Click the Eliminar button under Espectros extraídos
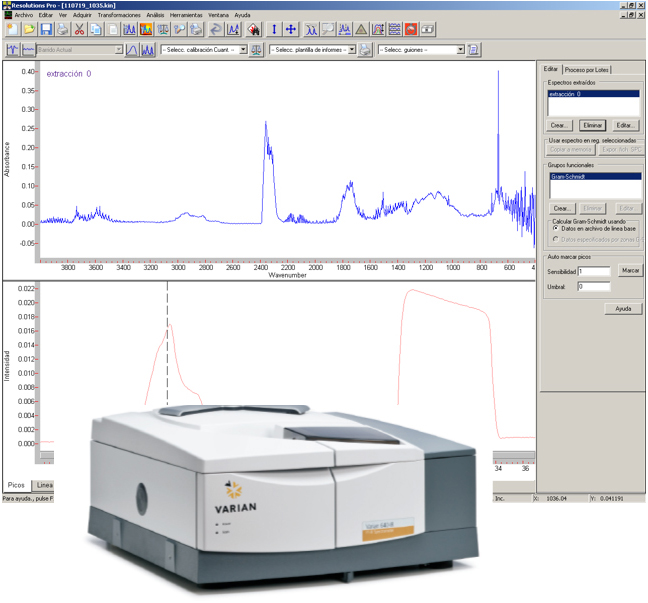The width and height of the screenshot is (648, 603). tap(593, 125)
